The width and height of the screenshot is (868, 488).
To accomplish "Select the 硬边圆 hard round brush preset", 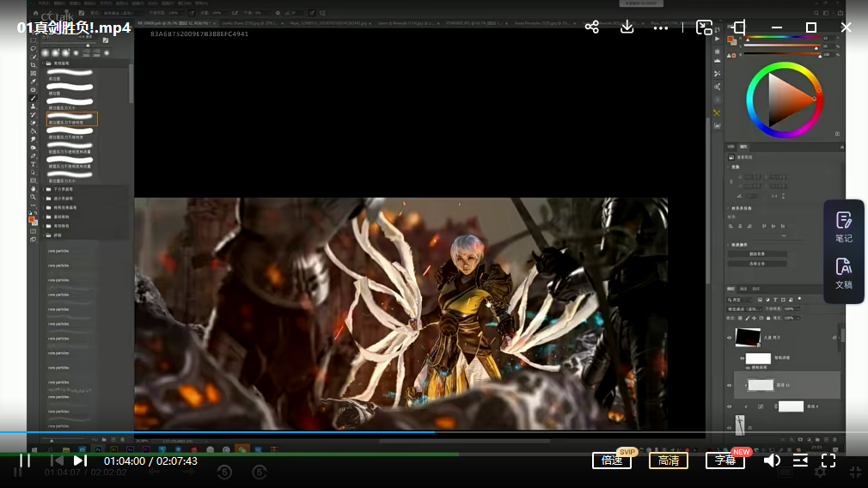I will 70,89.
